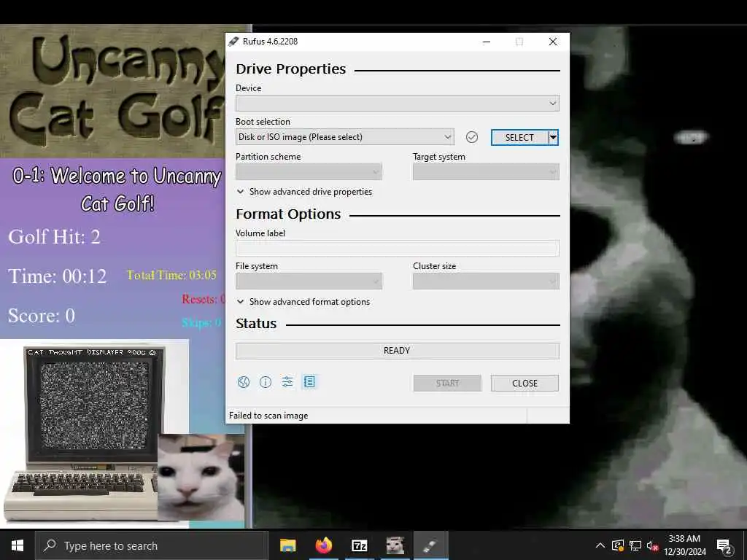
Task: Click the 'Total Time: 03:05' text
Action: click(x=171, y=275)
